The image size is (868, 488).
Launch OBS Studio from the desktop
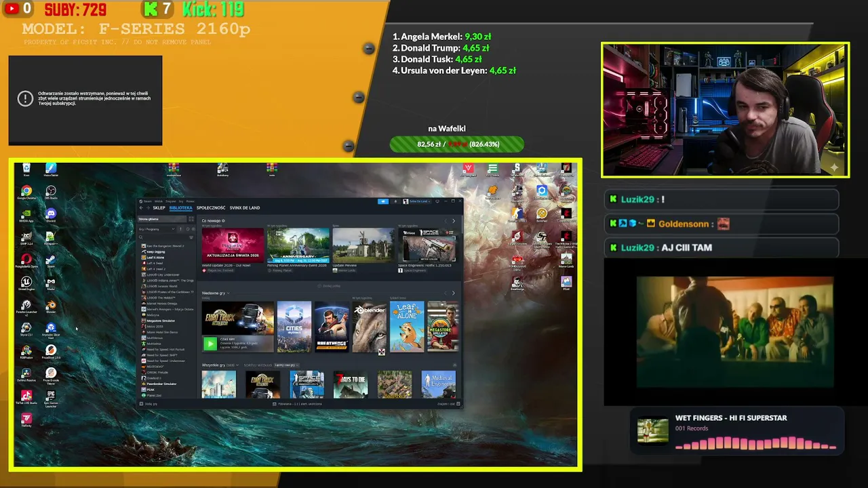[51, 193]
